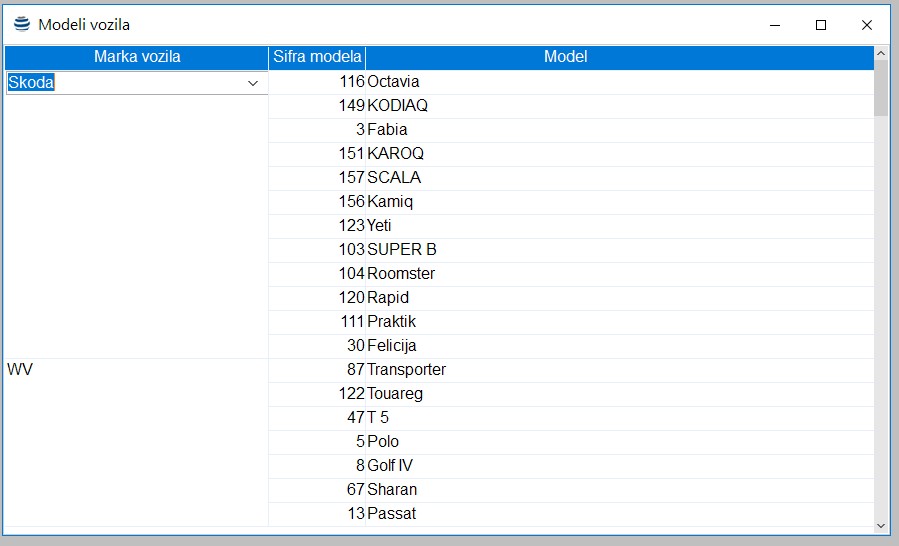Viewport: 899px width, 546px height.
Task: Click the scrollbar down arrow
Action: (x=881, y=525)
